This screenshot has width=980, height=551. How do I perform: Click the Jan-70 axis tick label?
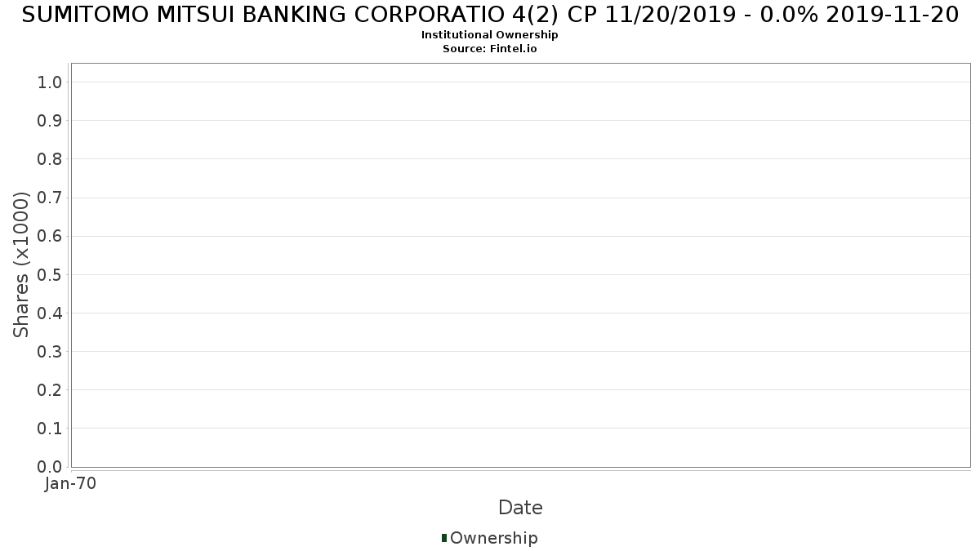(70, 483)
